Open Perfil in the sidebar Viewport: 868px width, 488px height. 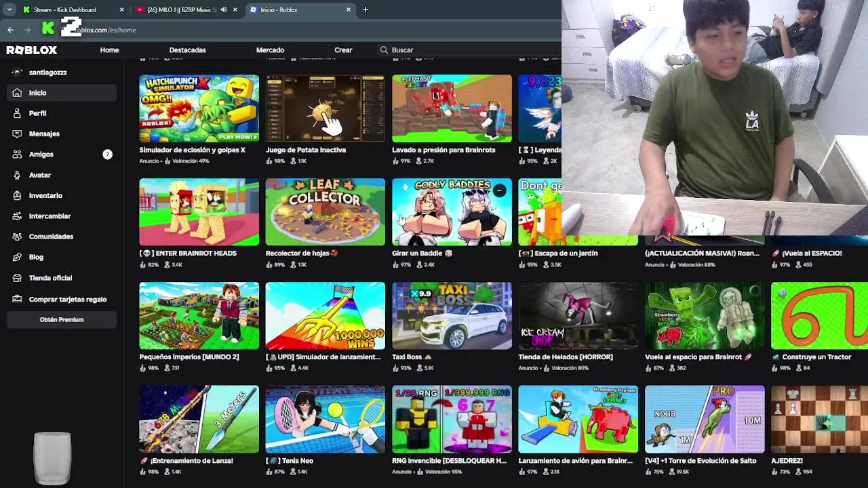coord(62,113)
